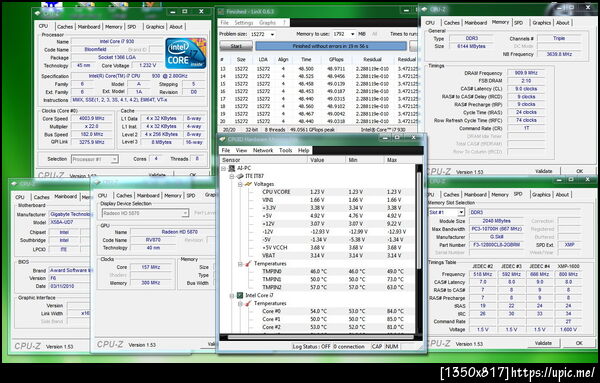Image resolution: width=600 pixels, height=383 pixels.
Task: Collapse the ITE IT87 tree node
Action: click(x=232, y=176)
